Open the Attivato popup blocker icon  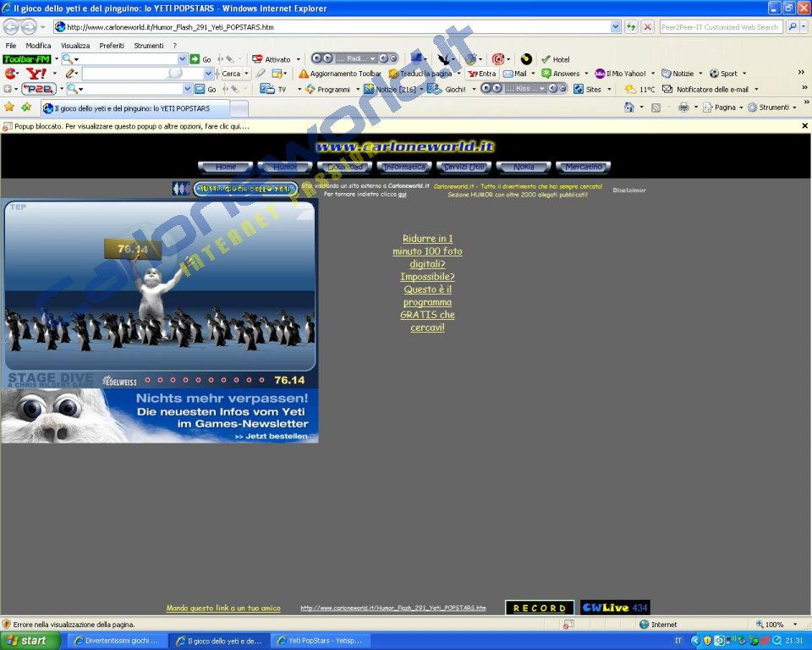coord(257,59)
